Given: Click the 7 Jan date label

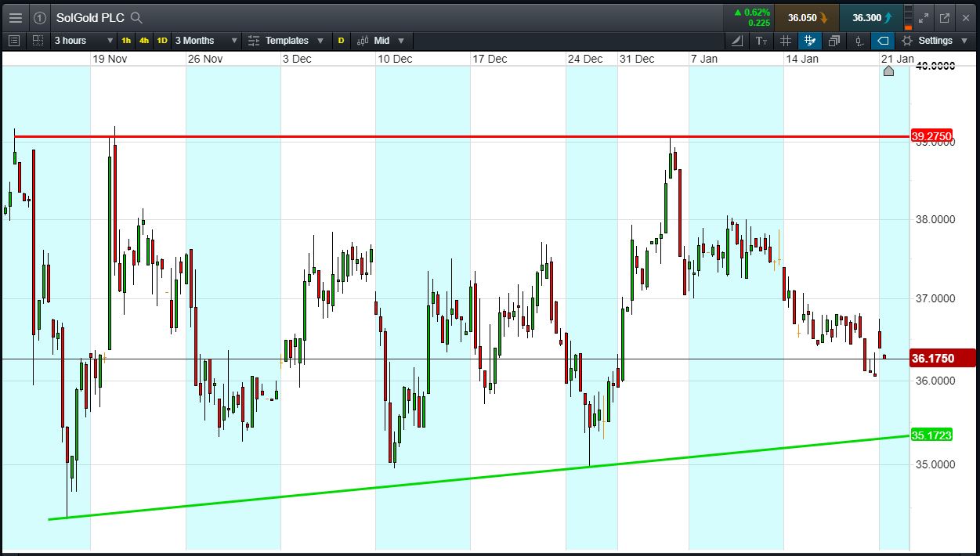Looking at the screenshot, I should coord(703,59).
